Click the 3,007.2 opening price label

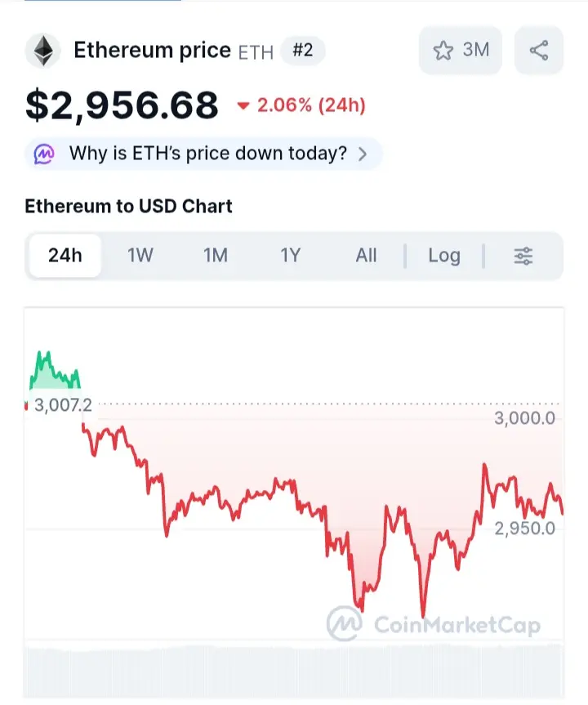point(63,405)
